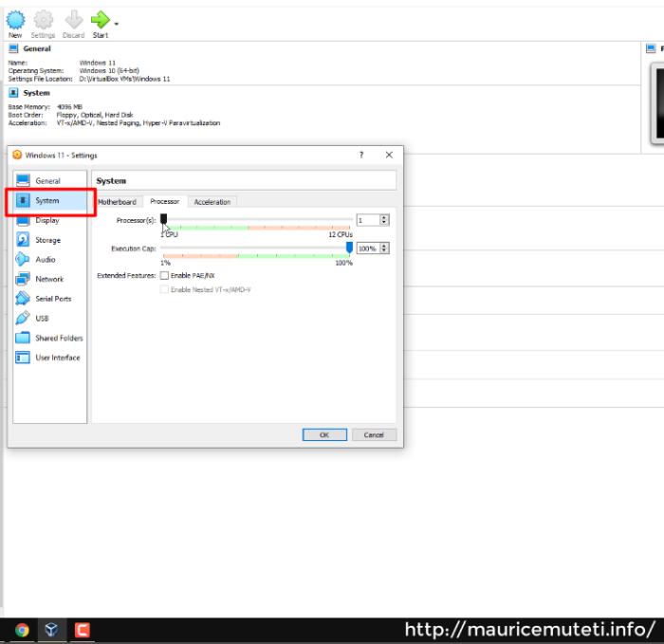This screenshot has height=644, width=664.
Task: Click the New virtual machine icon
Action: point(15,20)
